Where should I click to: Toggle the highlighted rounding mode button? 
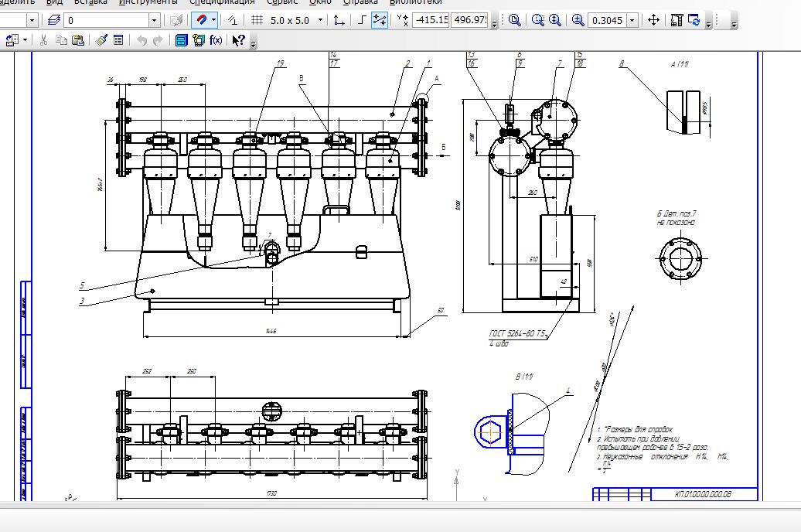click(380, 20)
